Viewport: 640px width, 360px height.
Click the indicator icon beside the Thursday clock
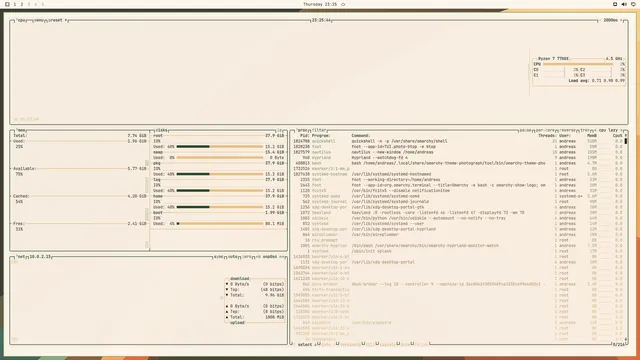point(343,4)
